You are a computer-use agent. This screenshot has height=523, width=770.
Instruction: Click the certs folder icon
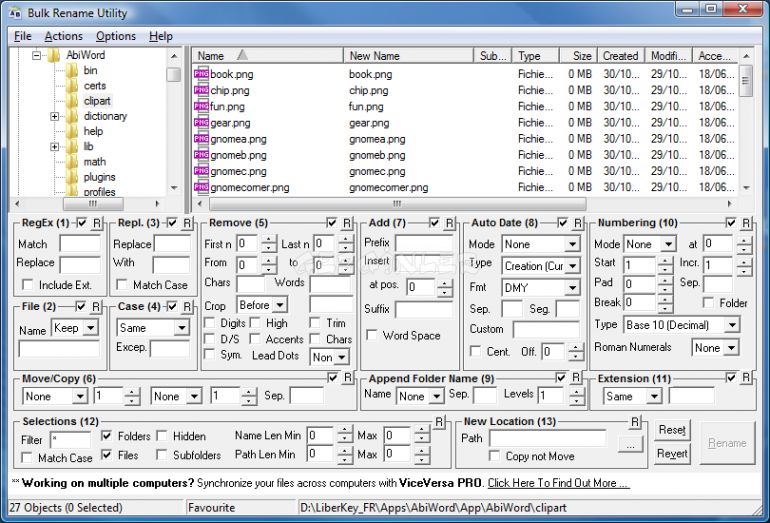pos(72,85)
